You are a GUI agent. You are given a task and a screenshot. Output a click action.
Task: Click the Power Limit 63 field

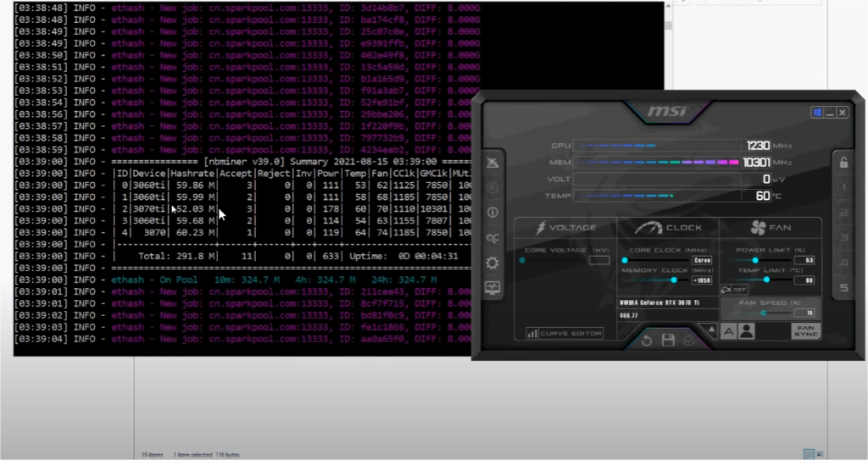(x=804, y=260)
